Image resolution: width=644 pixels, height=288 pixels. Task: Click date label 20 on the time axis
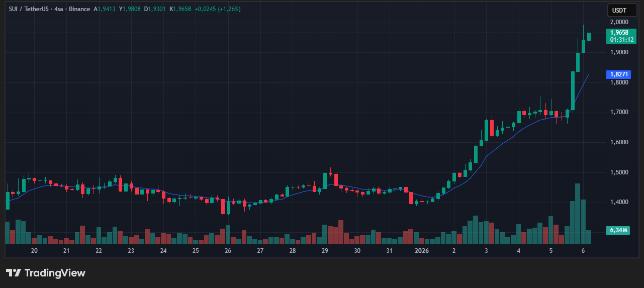coord(34,250)
